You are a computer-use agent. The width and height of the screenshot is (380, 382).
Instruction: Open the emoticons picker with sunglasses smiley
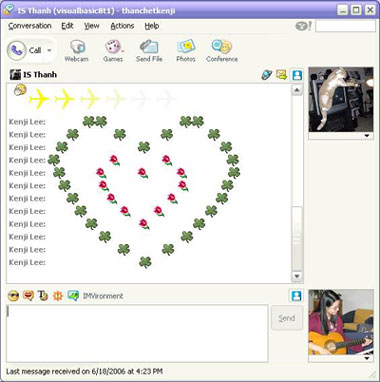13,295
